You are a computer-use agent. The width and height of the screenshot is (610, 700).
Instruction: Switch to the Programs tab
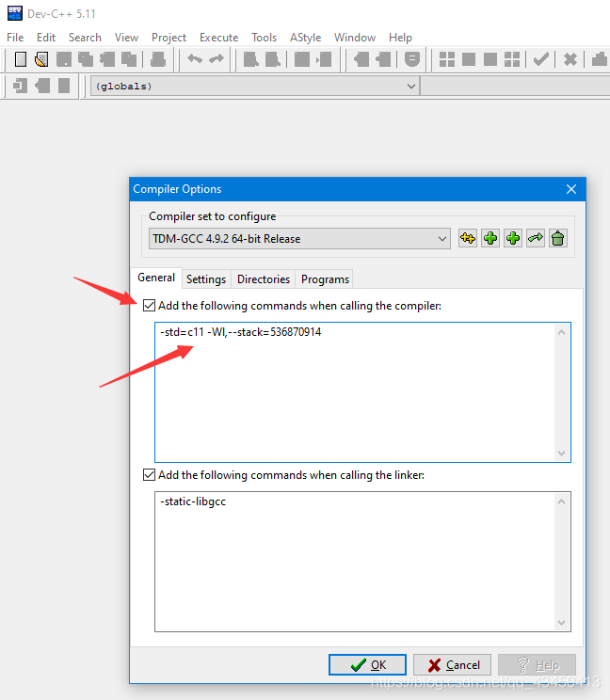coord(325,279)
